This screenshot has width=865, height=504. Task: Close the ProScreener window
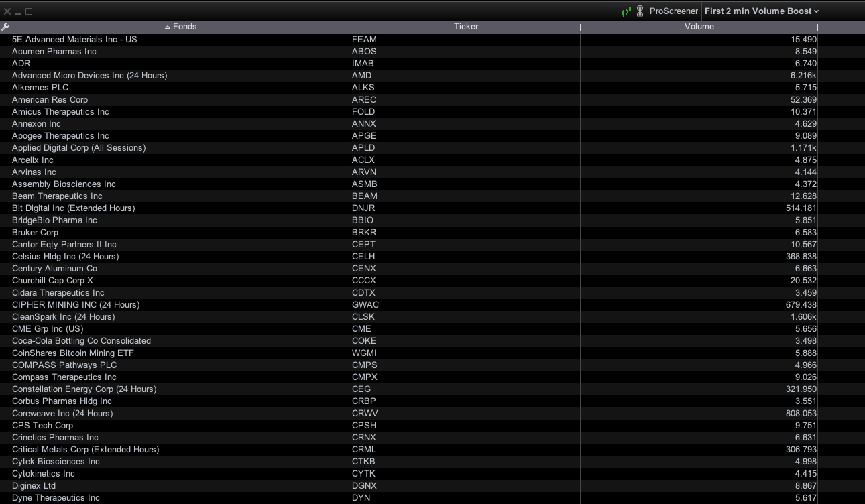(x=7, y=11)
